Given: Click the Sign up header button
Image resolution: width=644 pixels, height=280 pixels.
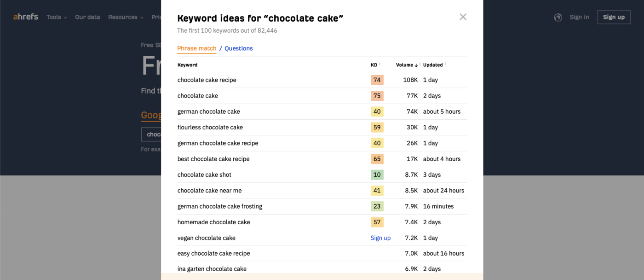Looking at the screenshot, I should 614,17.
